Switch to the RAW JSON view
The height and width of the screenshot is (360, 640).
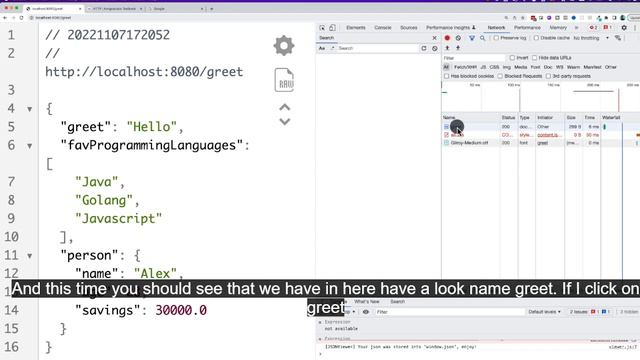284,80
